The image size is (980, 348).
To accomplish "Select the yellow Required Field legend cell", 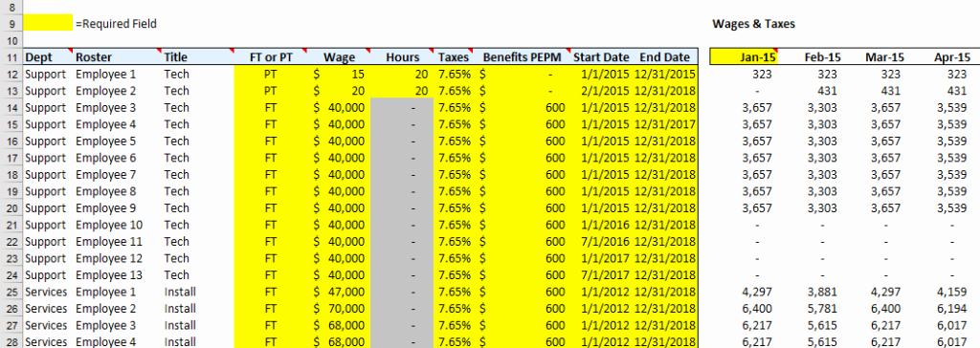I will pyautogui.click(x=48, y=24).
